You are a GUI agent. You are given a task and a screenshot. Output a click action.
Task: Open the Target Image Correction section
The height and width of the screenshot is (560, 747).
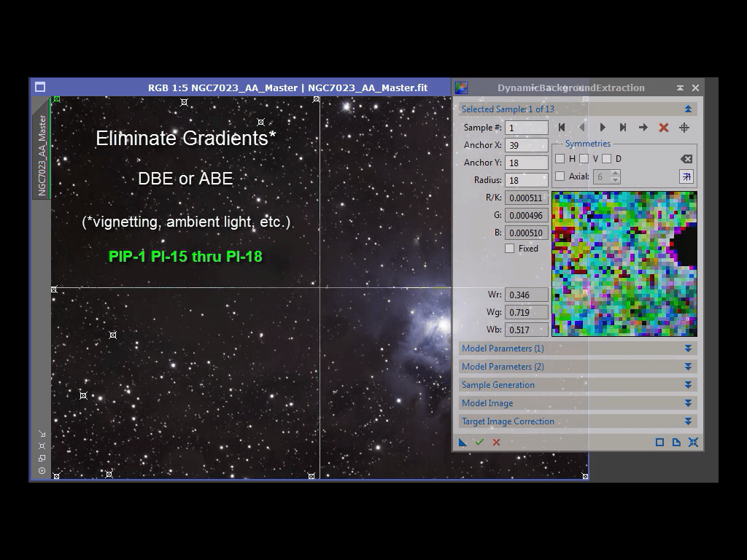[576, 421]
